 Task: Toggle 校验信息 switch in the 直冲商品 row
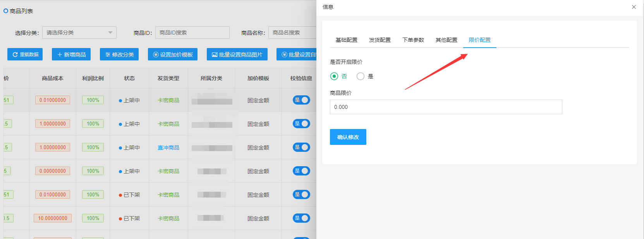[301, 147]
